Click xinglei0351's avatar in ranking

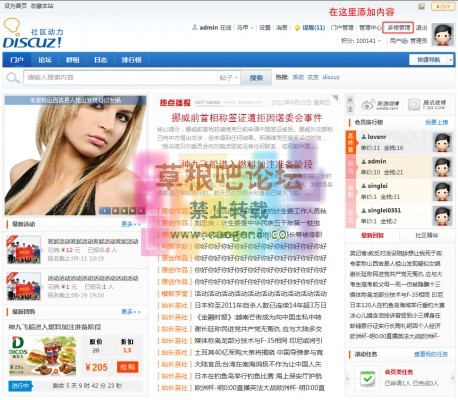coord(442,216)
